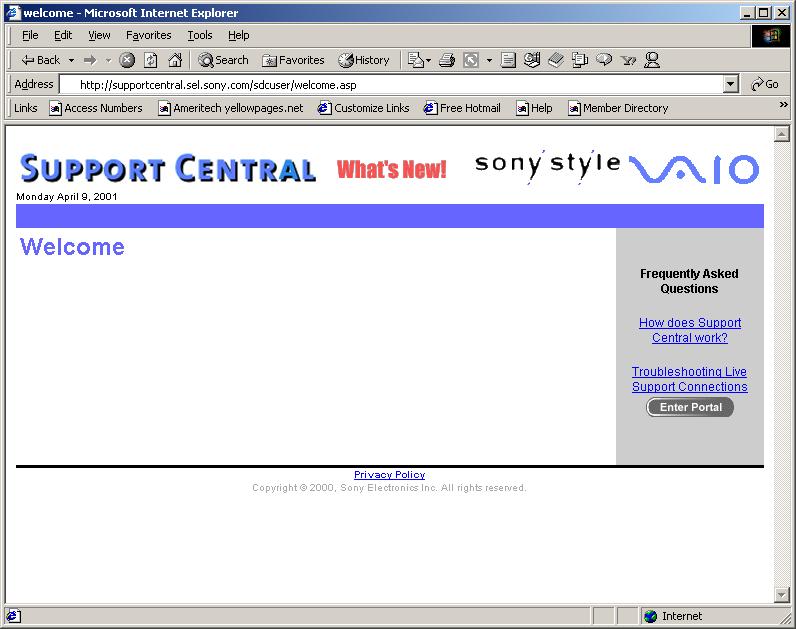
Task: Click the Links toolbar label
Action: pyautogui.click(x=25, y=108)
